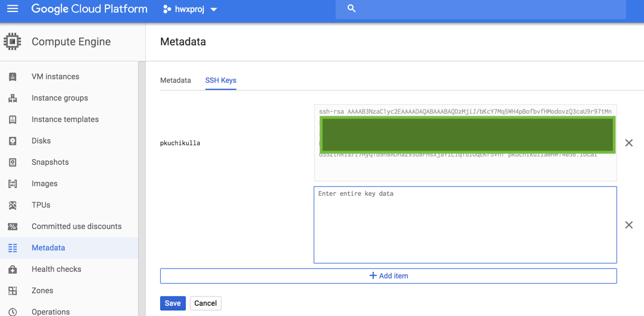
Task: Open Health checks page
Action: coord(56,269)
